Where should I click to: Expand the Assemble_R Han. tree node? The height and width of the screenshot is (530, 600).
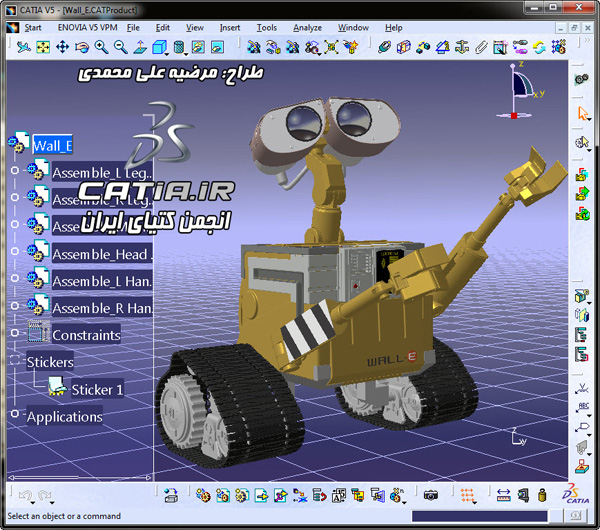pyautogui.click(x=15, y=305)
